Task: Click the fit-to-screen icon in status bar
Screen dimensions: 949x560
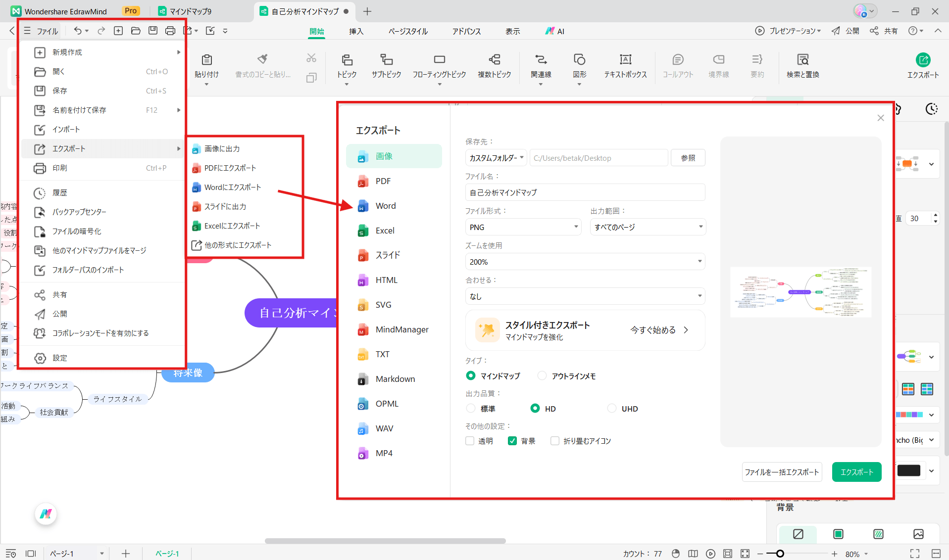Action: point(728,554)
